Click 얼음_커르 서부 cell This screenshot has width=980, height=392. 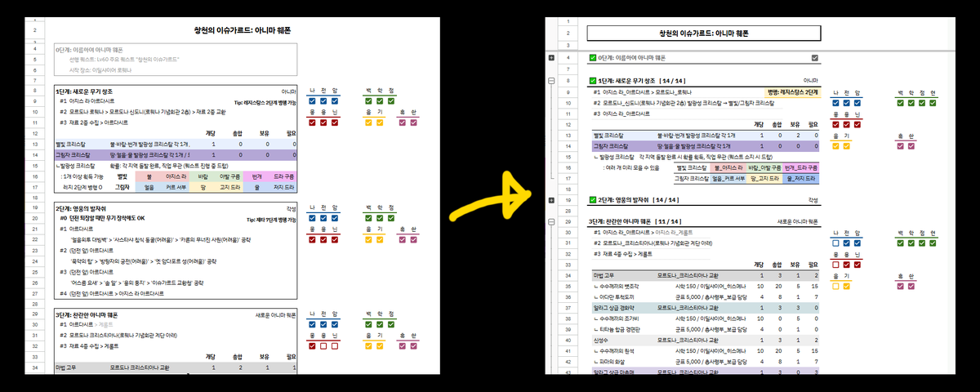[x=728, y=177]
